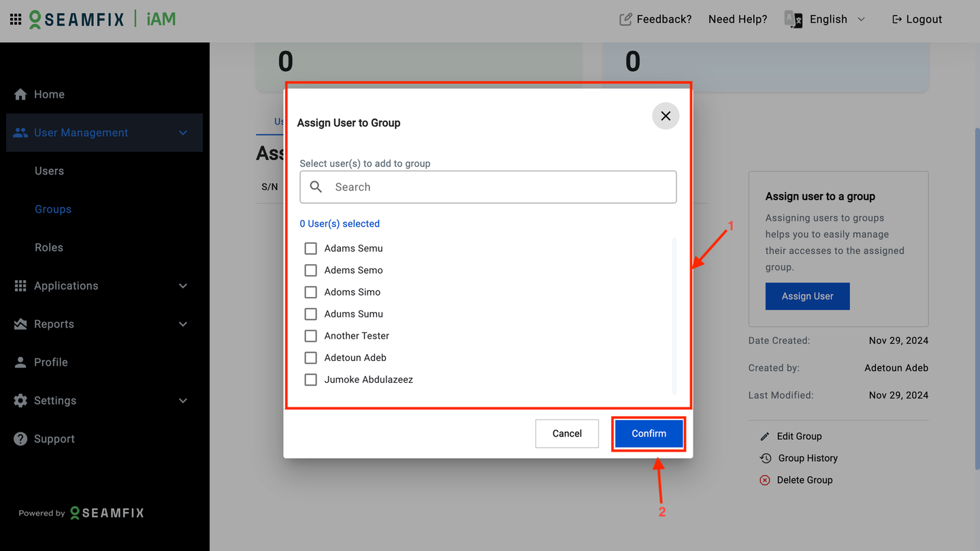Check the Adoms Simo checkbox
This screenshot has width=980, height=551.
point(310,292)
